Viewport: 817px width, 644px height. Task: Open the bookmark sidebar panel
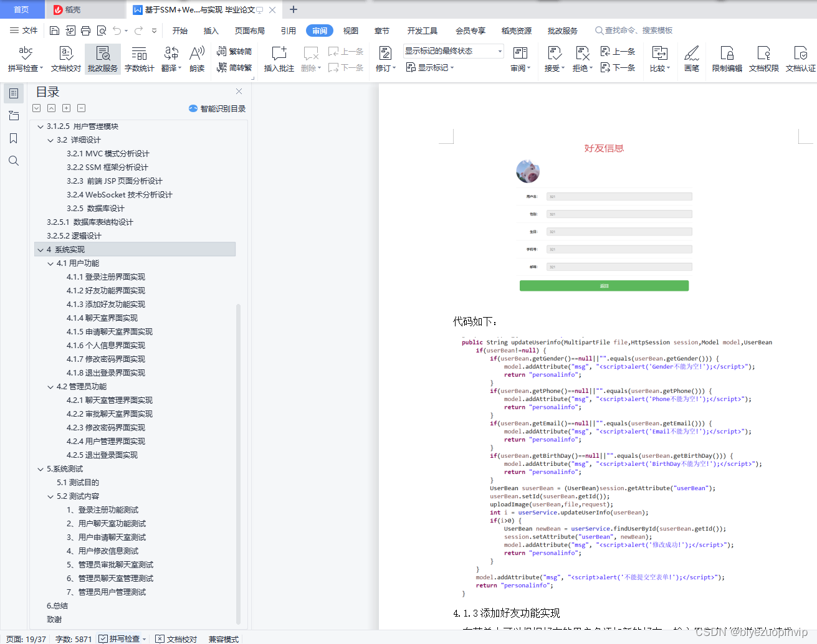(13, 138)
